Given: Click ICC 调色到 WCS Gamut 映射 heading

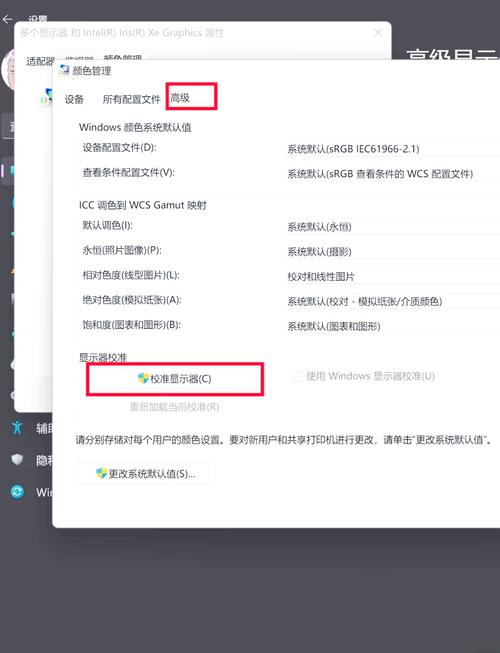Looking at the screenshot, I should coord(143,205).
